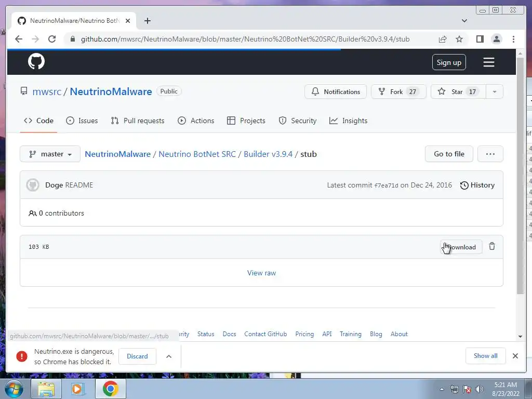Open Action Center flag icon
532x399 pixels.
(x=467, y=389)
